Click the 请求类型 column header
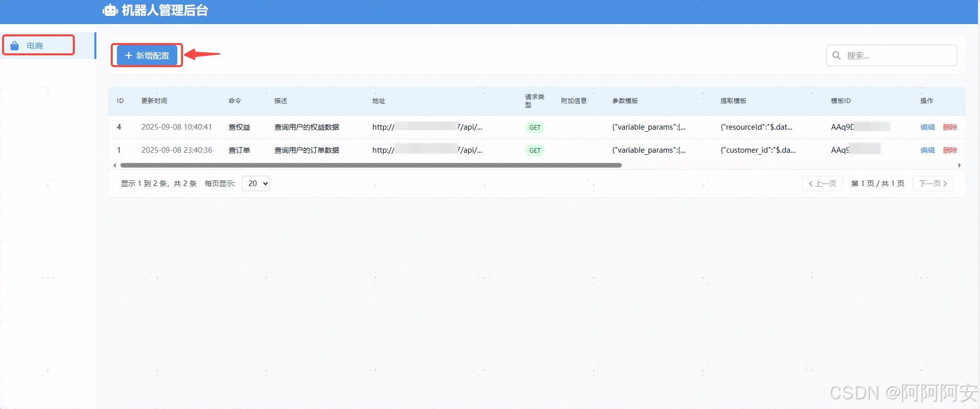The height and width of the screenshot is (409, 980). [x=535, y=101]
